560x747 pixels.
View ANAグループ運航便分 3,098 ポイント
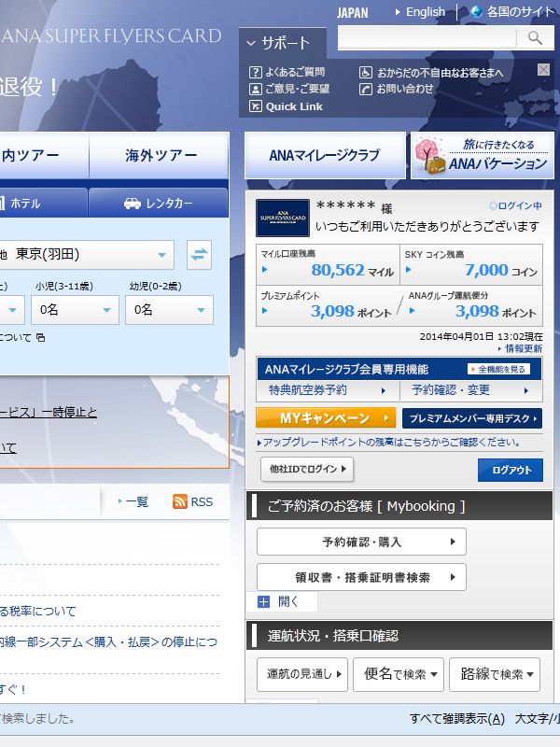(x=471, y=305)
